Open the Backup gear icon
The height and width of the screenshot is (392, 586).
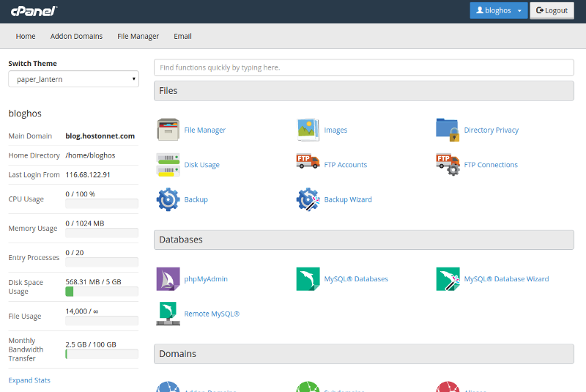[x=168, y=199]
